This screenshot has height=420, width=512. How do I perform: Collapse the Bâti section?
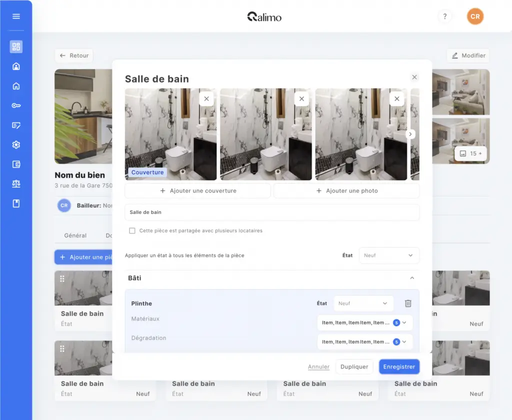click(412, 278)
